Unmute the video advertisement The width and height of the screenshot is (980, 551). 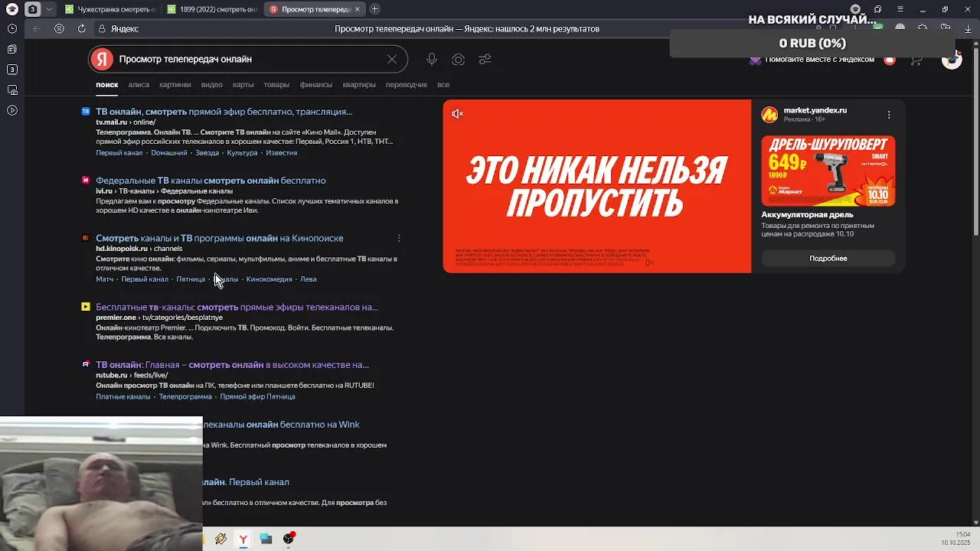tap(457, 114)
